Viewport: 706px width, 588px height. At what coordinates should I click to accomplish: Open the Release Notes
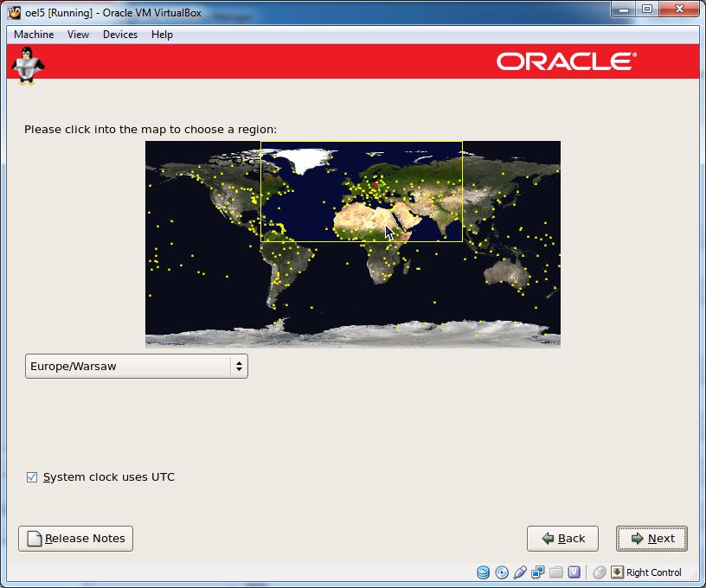click(x=75, y=539)
